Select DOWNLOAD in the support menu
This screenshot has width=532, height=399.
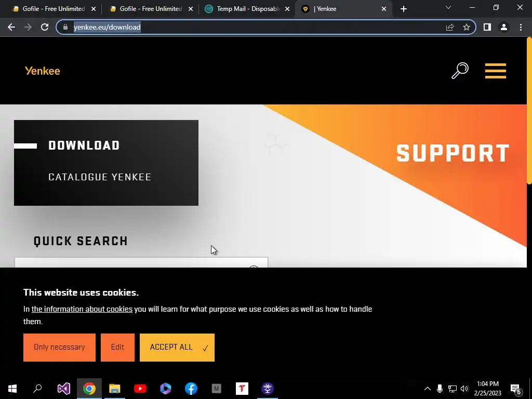84,145
